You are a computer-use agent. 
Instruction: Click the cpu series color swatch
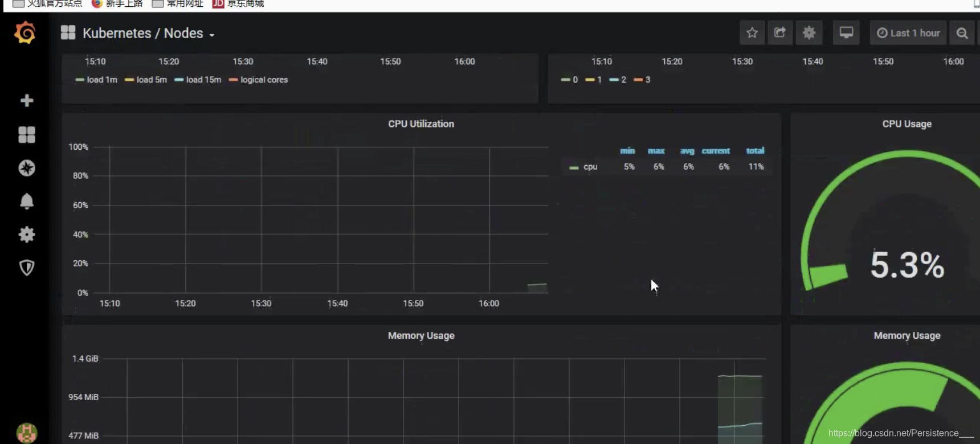point(574,167)
